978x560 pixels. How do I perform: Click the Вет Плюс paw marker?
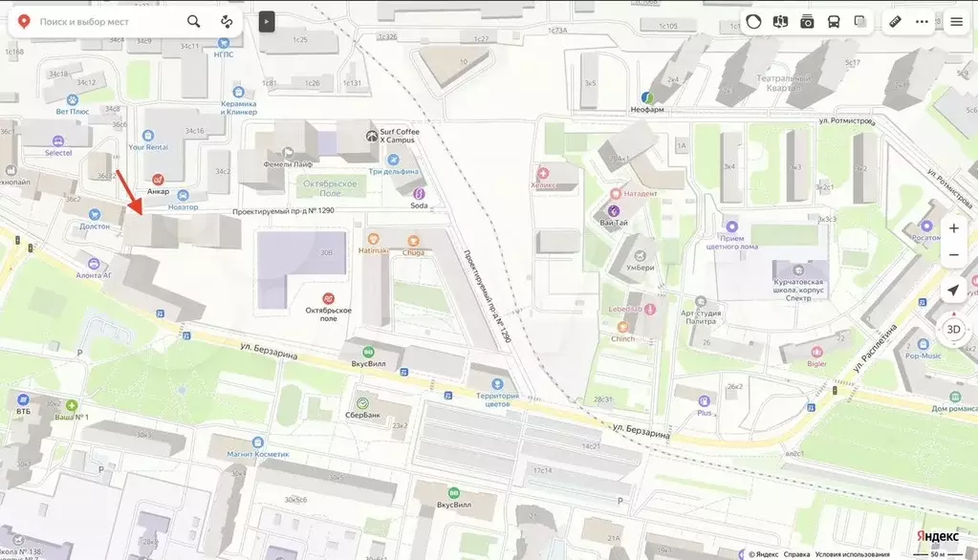tap(73, 99)
